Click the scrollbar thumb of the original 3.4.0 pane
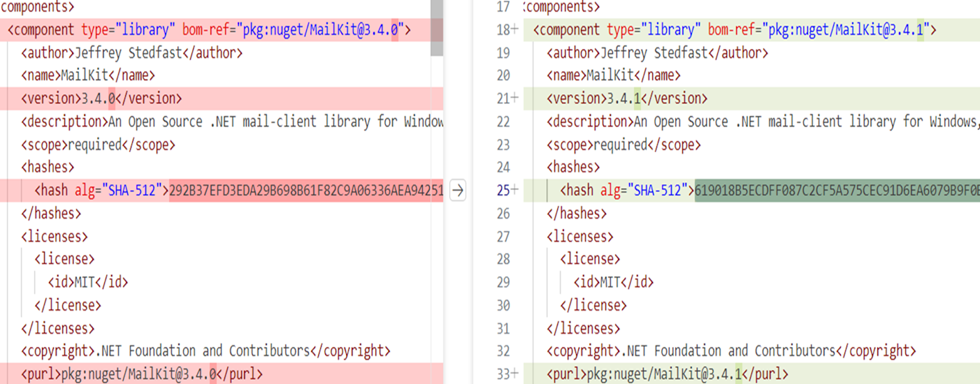The width and height of the screenshot is (980, 384). 436,28
